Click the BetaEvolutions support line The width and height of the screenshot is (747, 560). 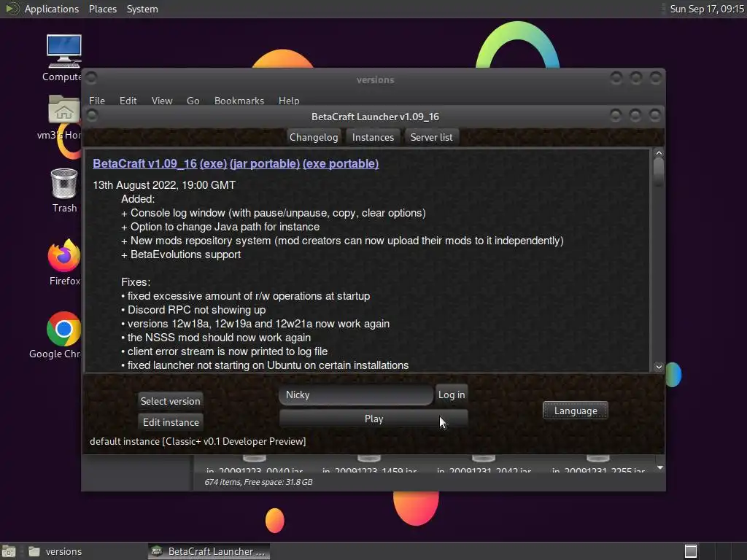[x=181, y=254]
